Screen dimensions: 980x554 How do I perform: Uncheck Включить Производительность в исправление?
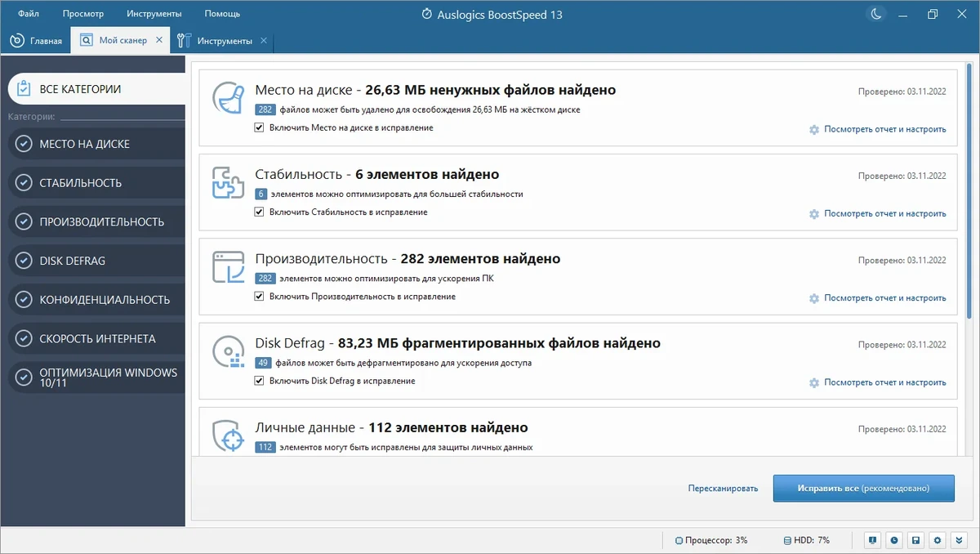click(x=259, y=297)
